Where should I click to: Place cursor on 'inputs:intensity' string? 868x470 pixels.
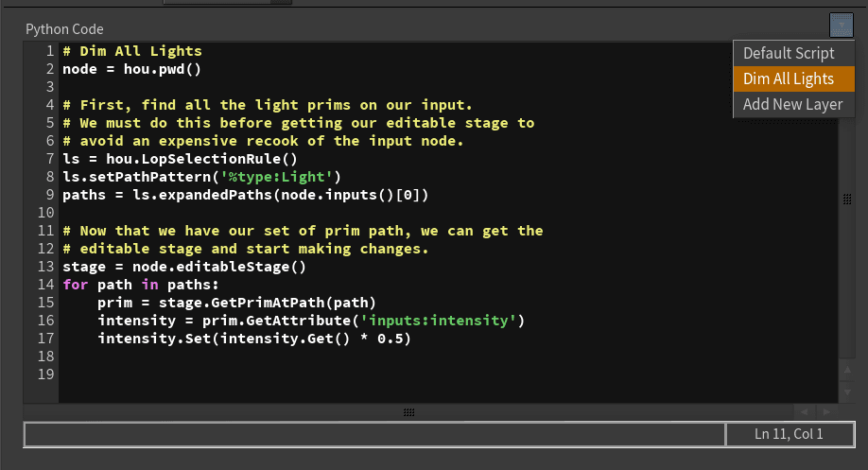[452, 321]
